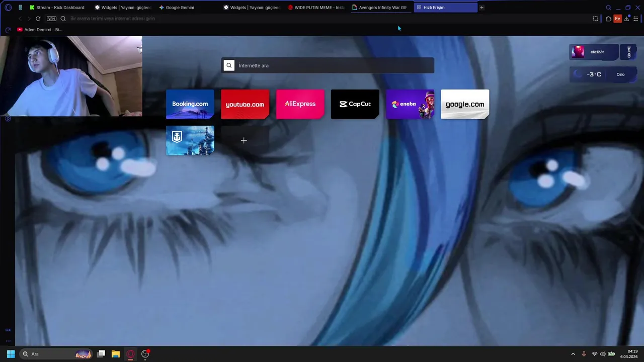Open the Adem Demirci YouTube bookmark
Screen dimensions: 644x362
[x=40, y=30]
